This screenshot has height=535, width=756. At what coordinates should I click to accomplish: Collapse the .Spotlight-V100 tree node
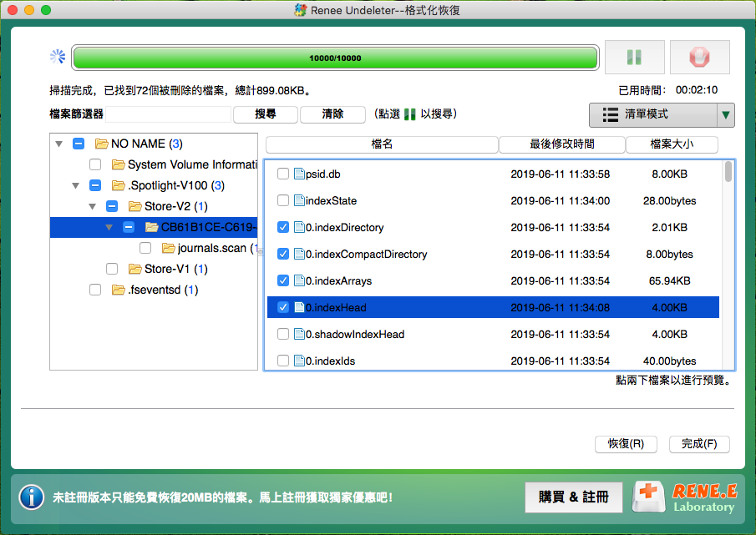pos(75,185)
